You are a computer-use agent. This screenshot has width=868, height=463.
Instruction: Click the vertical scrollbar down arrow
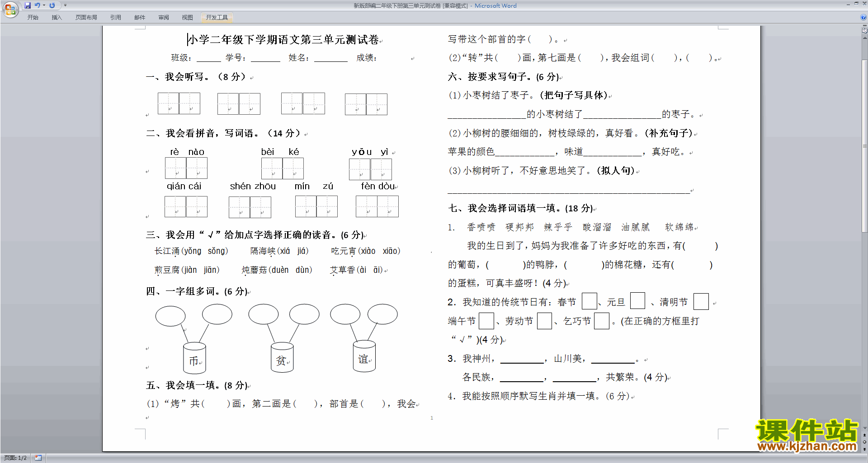(865, 428)
